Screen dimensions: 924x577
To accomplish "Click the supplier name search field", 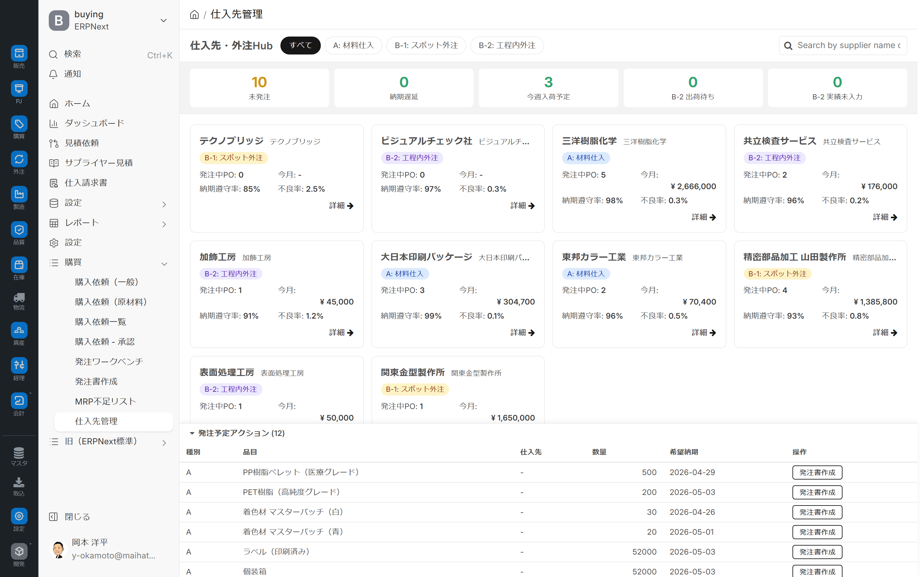I will 848,46.
